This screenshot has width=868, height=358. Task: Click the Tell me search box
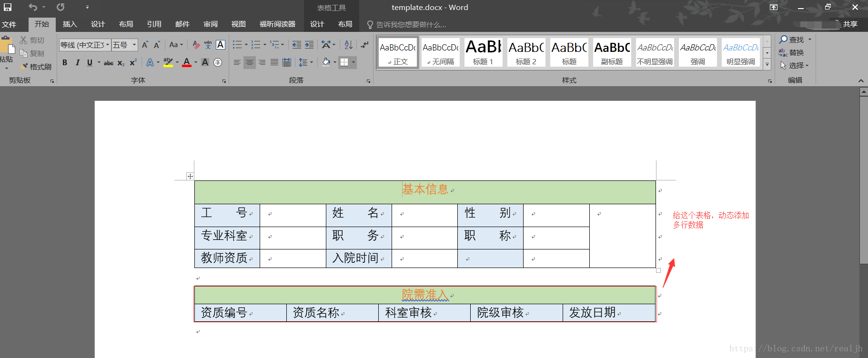tap(410, 24)
